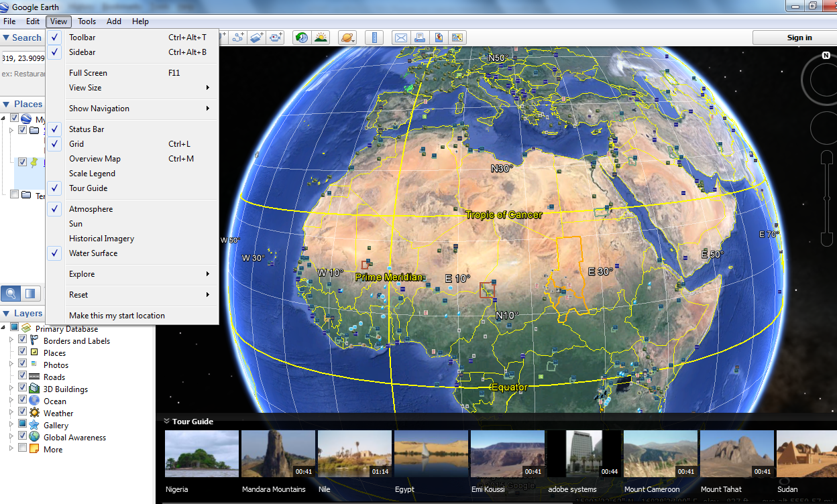Expand the Borders and Labels tree node

(x=11, y=340)
